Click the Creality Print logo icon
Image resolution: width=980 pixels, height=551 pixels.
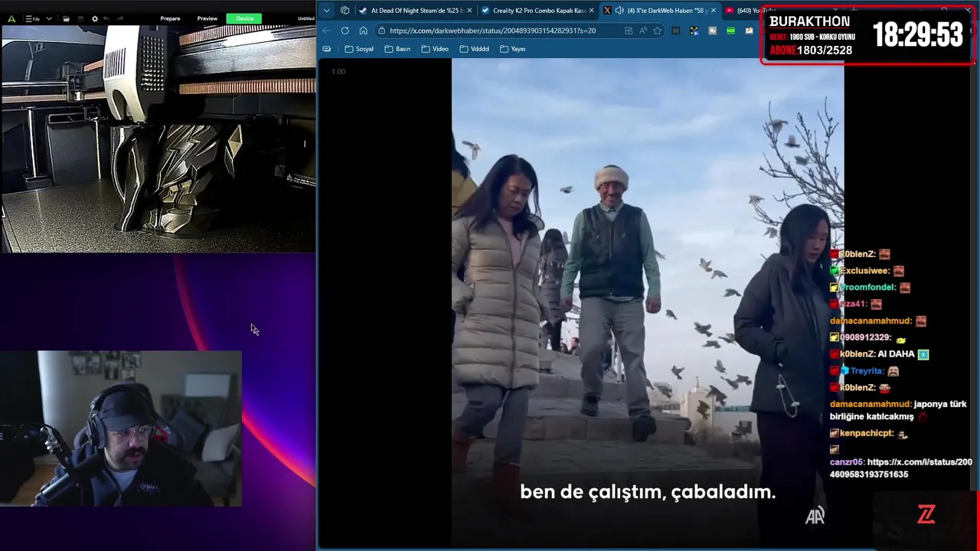[12, 18]
